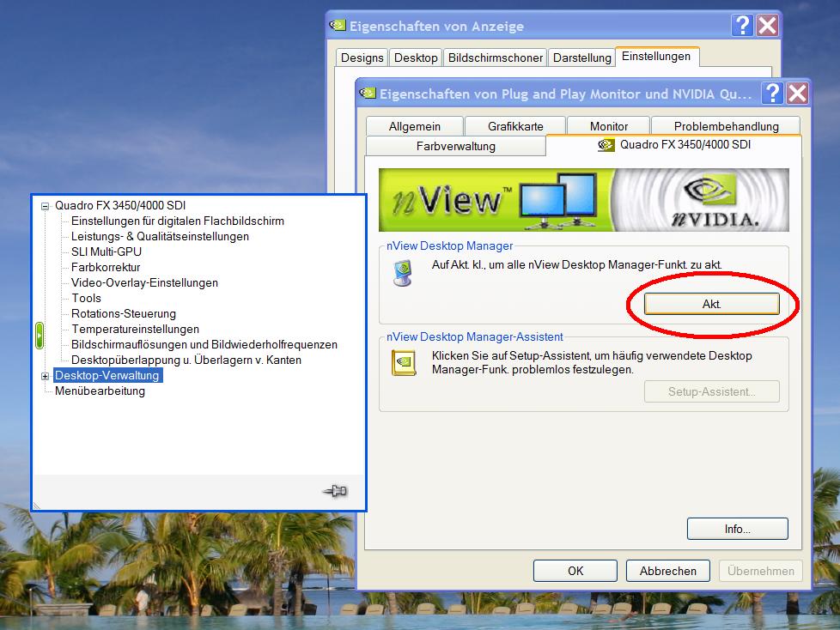Image resolution: width=840 pixels, height=630 pixels.
Task: Close the Eigenschaften von Anzeige window
Action: [767, 25]
